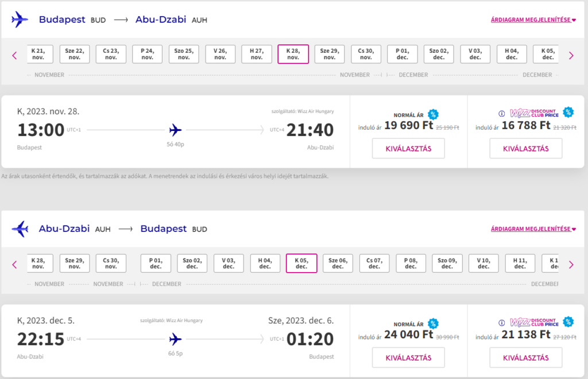Viewport: 588px width, 379px height.
Task: Click the discount percent badge on outbound Normál ár
Action: point(433,114)
